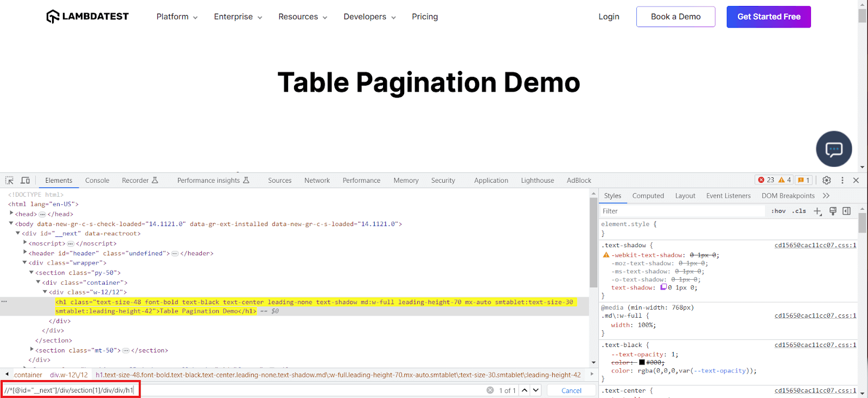Open DevTools three-dot customize menu
The height and width of the screenshot is (398, 868).
tap(842, 180)
